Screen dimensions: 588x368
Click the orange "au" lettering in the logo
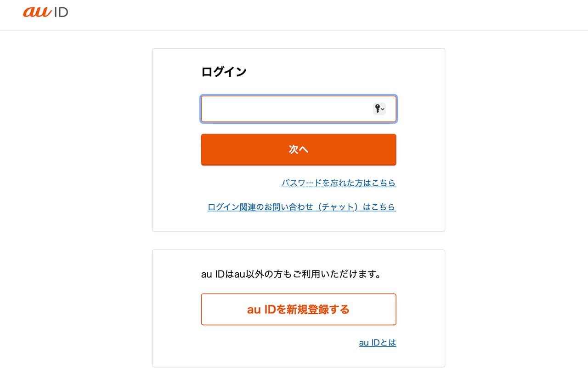[37, 11]
